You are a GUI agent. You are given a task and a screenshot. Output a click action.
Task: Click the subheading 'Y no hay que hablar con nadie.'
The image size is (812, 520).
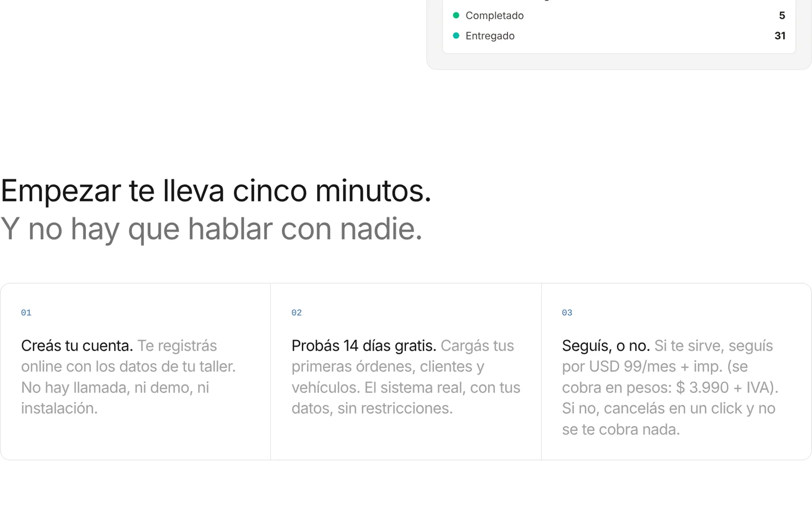(211, 229)
